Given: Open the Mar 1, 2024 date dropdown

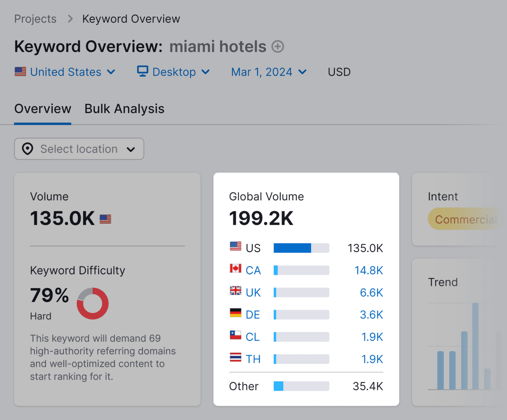Looking at the screenshot, I should click(269, 72).
